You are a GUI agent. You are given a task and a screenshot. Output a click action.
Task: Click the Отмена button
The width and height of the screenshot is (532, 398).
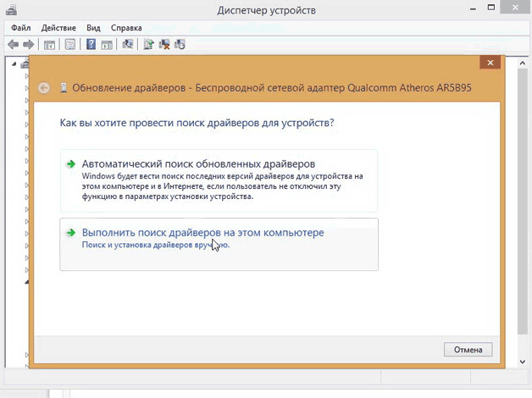tap(468, 350)
